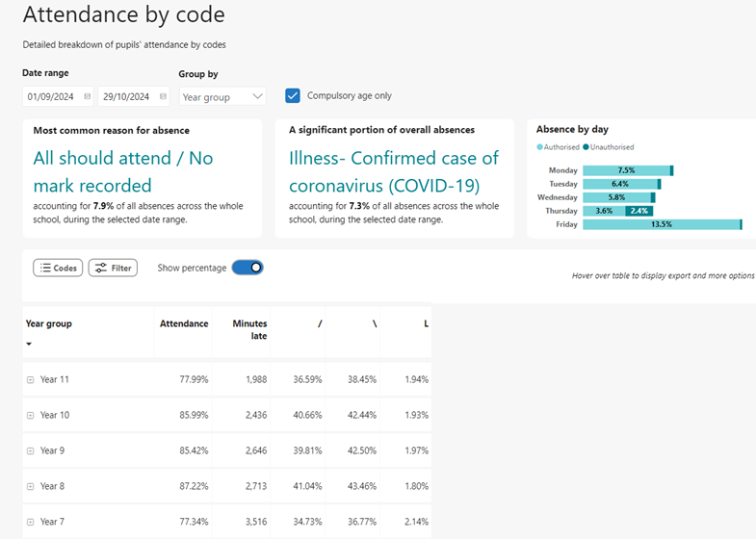Click the Unauthorised legend dot

click(586, 147)
